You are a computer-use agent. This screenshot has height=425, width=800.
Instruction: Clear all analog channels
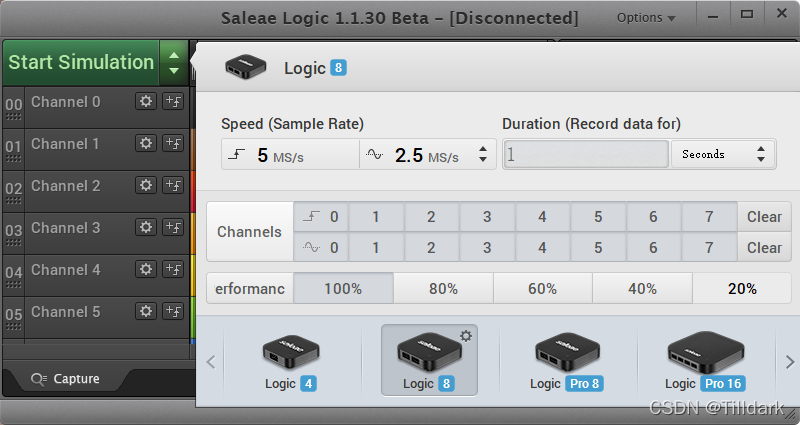point(764,247)
